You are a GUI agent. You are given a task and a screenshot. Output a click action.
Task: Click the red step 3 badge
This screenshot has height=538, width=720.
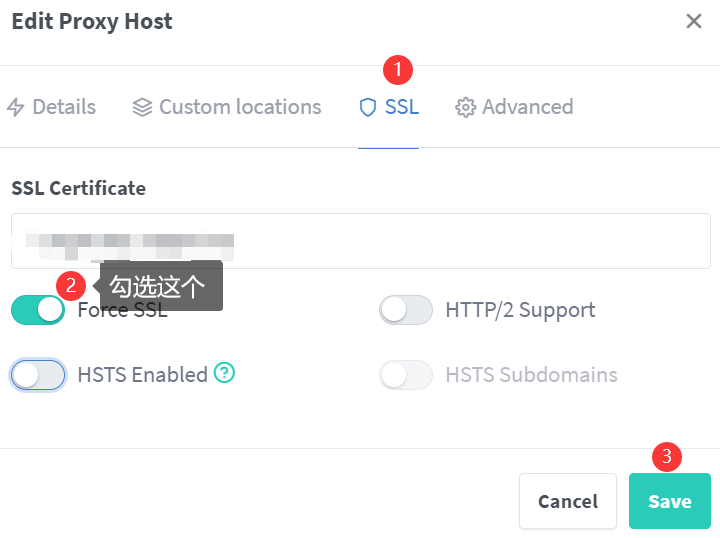tap(667, 458)
